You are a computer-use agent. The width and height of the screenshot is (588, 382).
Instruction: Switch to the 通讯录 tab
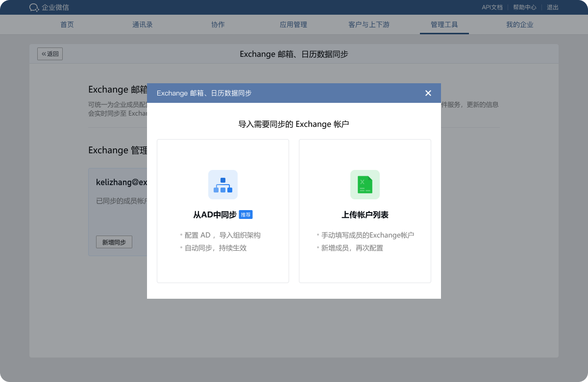(143, 24)
